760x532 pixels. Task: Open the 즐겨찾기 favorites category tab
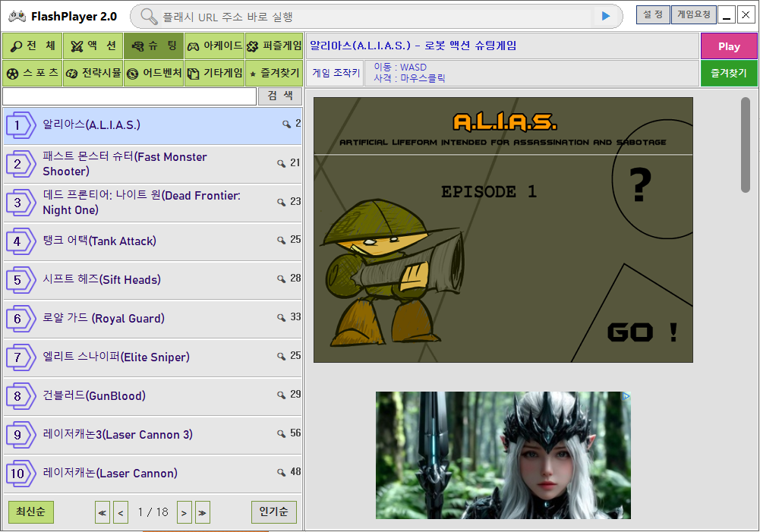274,73
